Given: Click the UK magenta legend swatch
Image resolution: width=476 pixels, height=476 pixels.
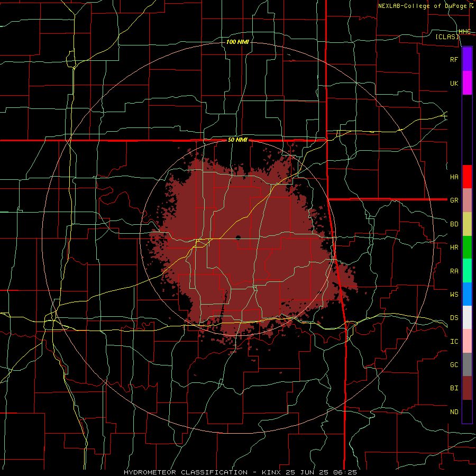Looking at the screenshot, I should [x=467, y=83].
